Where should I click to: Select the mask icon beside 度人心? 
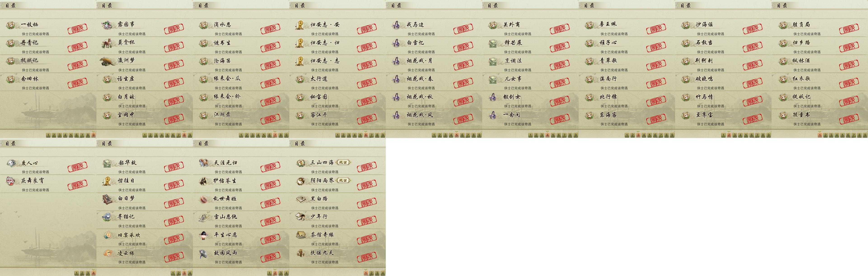tap(11, 163)
